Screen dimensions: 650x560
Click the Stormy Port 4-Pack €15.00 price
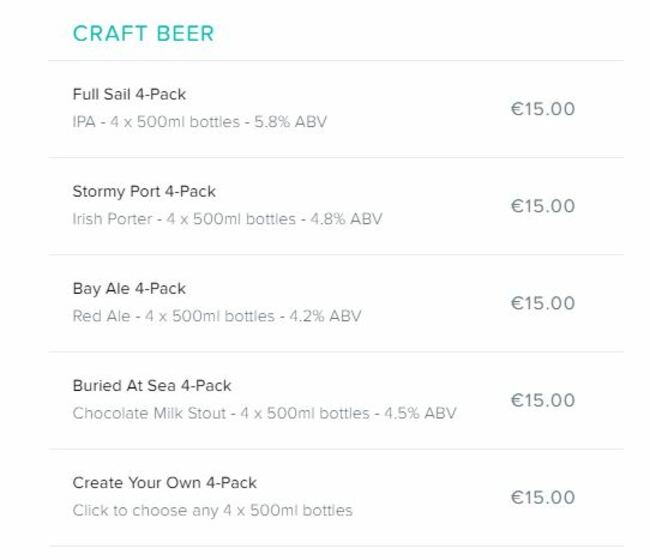[x=543, y=206]
